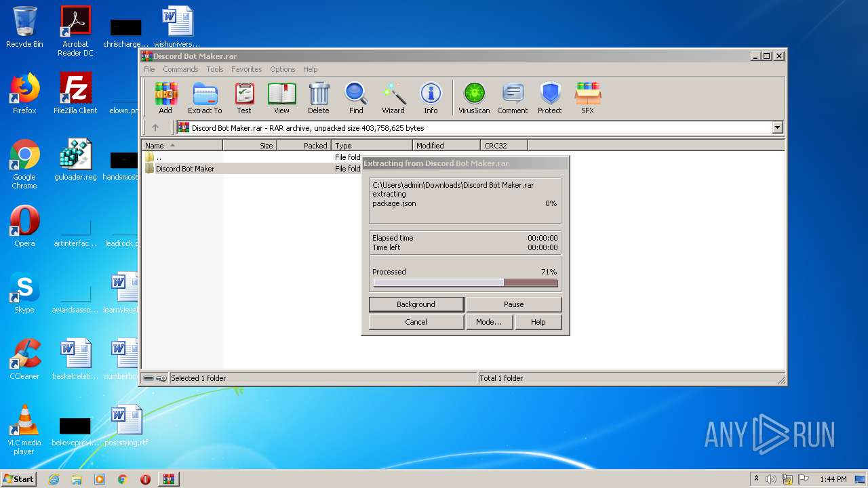Create SFX archive icon
Viewport: 868px width, 488px height.
[x=588, y=98]
